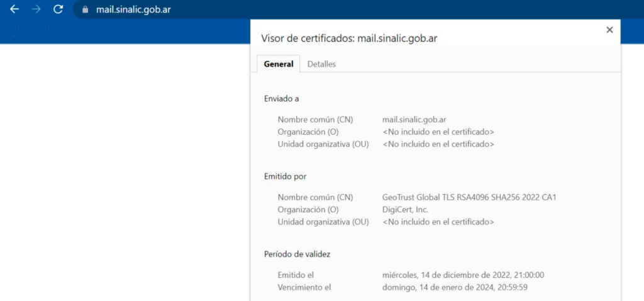Click 'Nombre común (CN)' under Enviado a
Viewport: 644px width, 301px height.
(x=316, y=120)
